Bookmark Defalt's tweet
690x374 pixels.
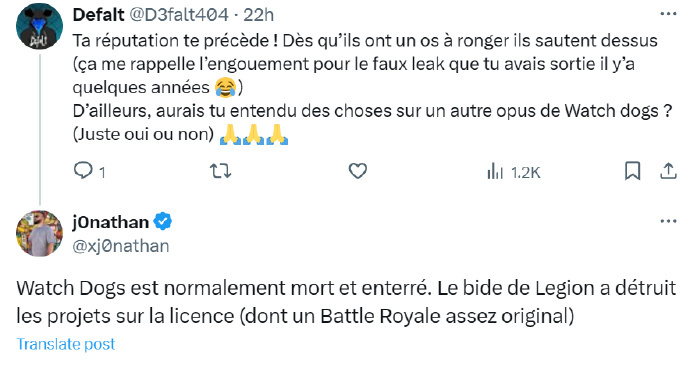point(632,171)
